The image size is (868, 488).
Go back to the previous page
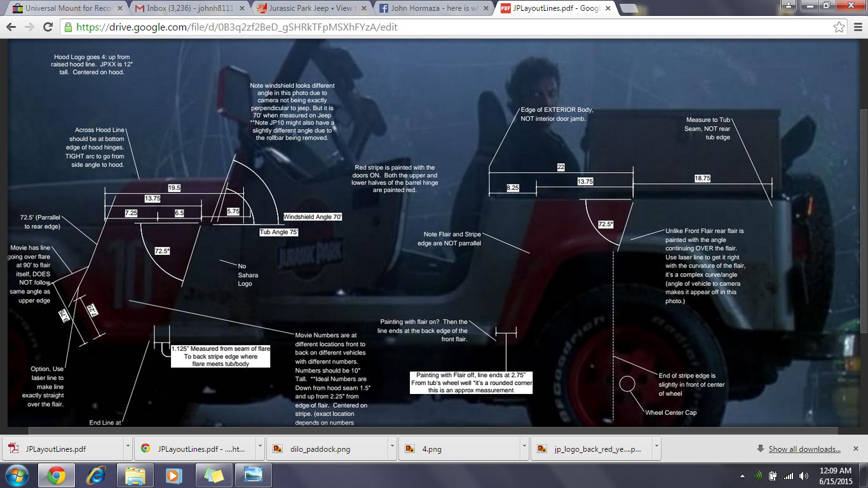pyautogui.click(x=11, y=27)
